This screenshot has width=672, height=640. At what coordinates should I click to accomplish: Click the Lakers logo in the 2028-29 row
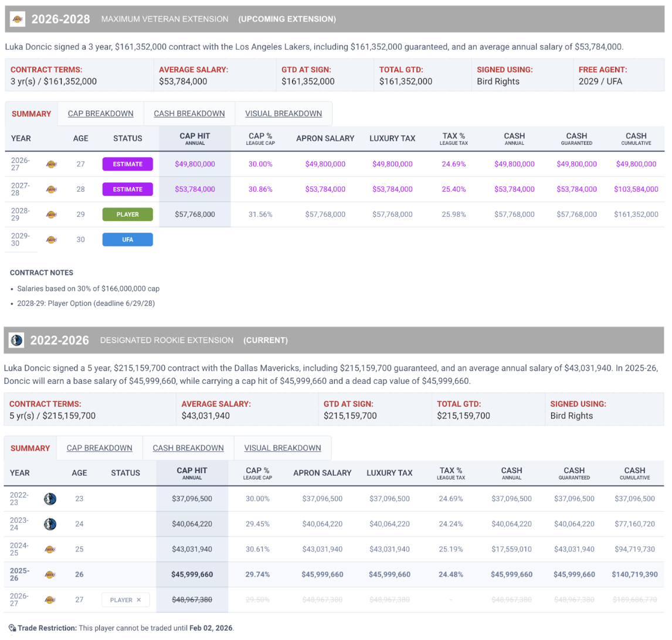tap(51, 215)
